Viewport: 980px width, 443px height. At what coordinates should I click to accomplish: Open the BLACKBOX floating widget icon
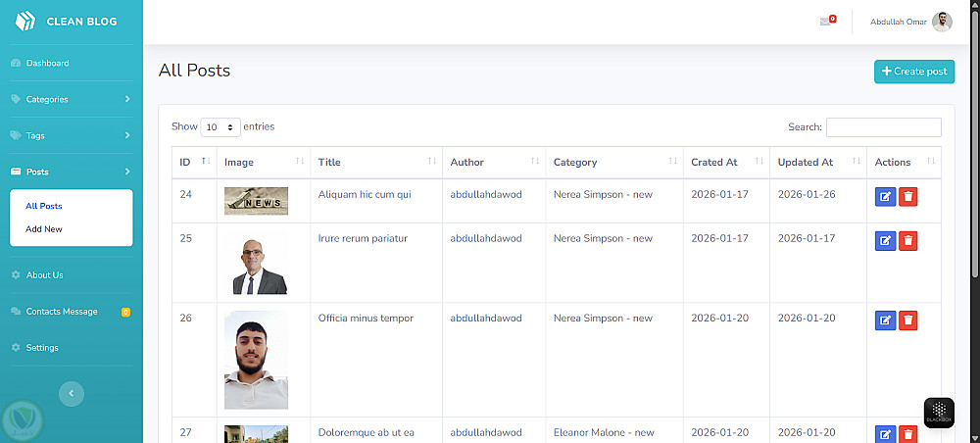pyautogui.click(x=938, y=412)
